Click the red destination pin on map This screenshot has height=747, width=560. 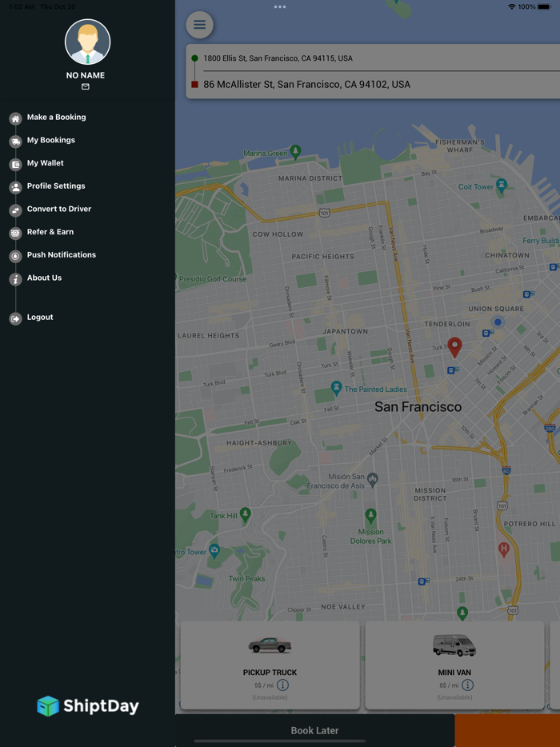(x=454, y=346)
